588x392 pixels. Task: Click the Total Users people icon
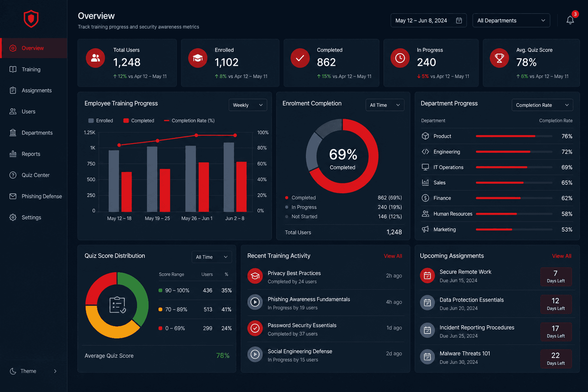pyautogui.click(x=95, y=58)
